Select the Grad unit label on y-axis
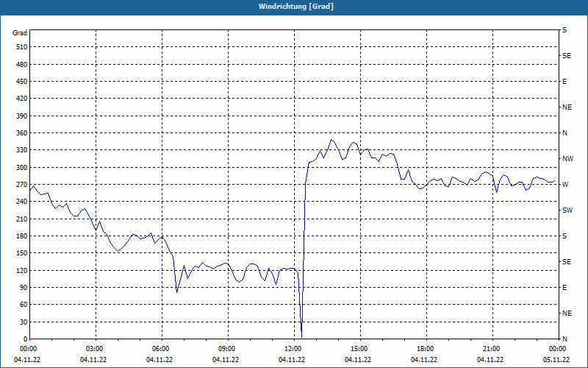Viewport: 588px width, 368px height. 20,33
